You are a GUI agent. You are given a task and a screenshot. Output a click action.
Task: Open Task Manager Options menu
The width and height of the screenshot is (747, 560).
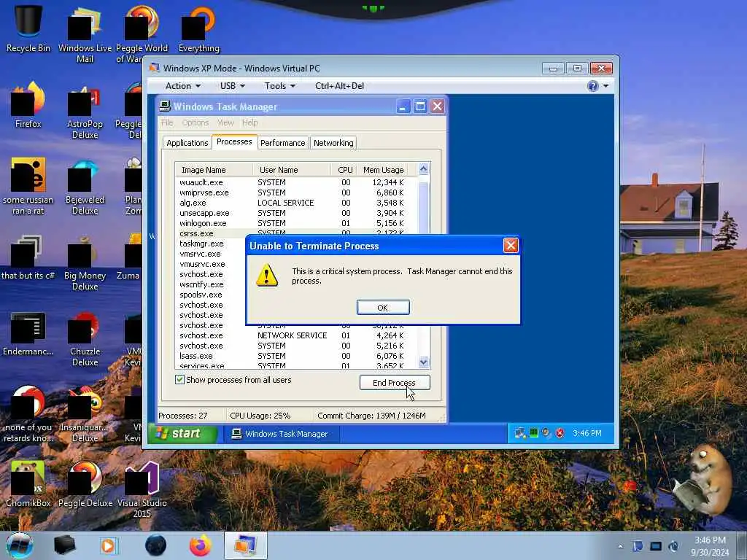(196, 122)
